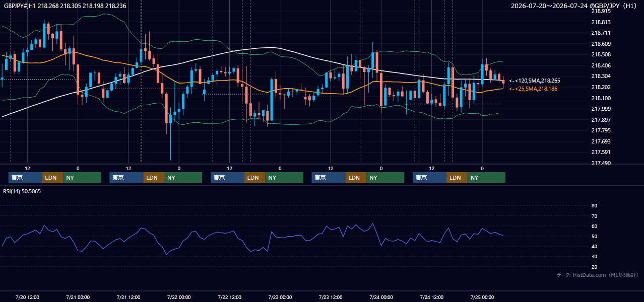Click price axis label 218.711
This screenshot has width=644, height=302.
601,33
